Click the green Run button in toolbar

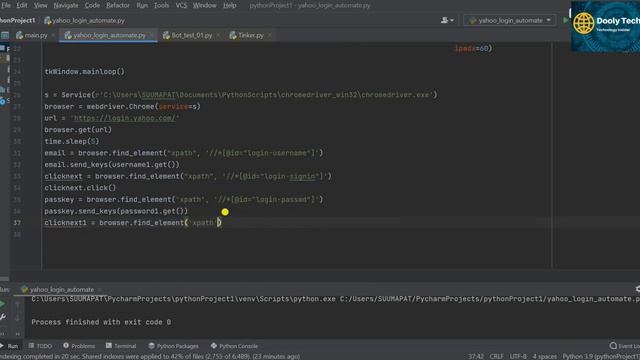point(565,20)
